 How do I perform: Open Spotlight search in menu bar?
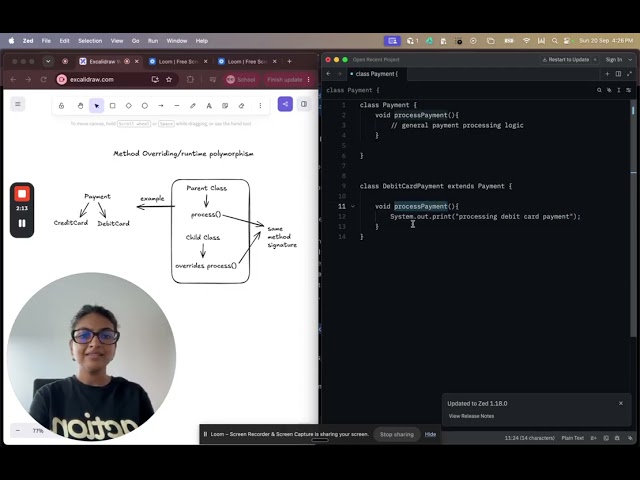(x=555, y=41)
